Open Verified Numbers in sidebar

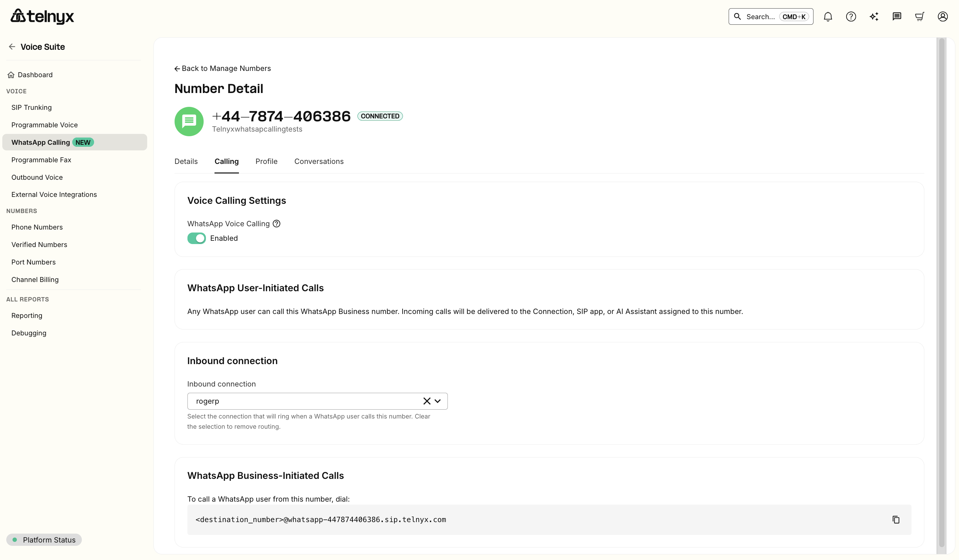(x=39, y=245)
